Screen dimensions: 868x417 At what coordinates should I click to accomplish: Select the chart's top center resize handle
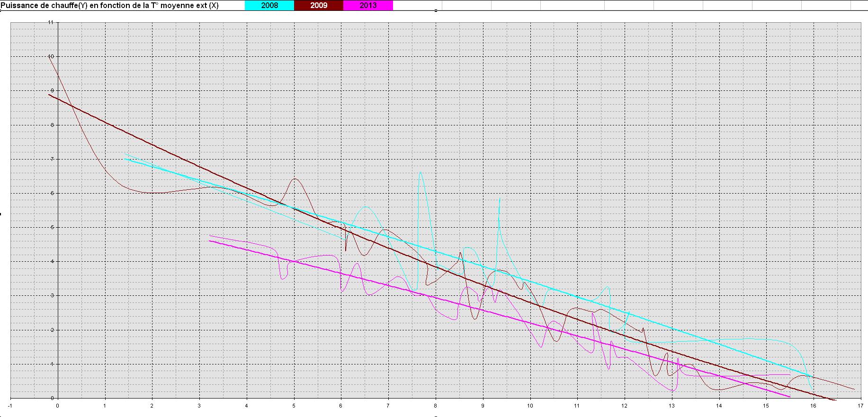(436, 11)
